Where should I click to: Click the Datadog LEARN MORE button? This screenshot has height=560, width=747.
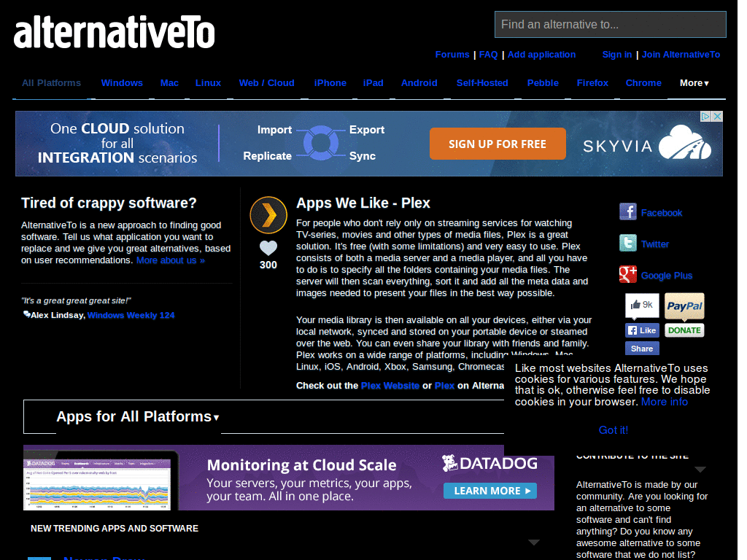490,491
